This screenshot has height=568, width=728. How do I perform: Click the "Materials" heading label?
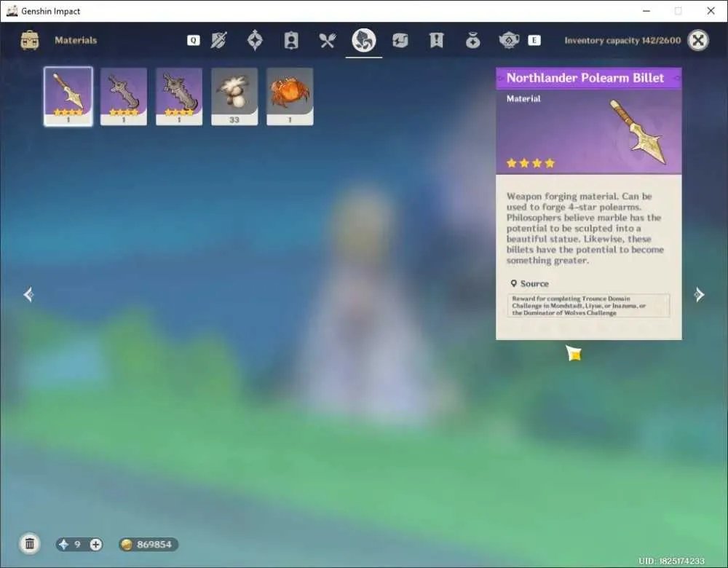[76, 40]
